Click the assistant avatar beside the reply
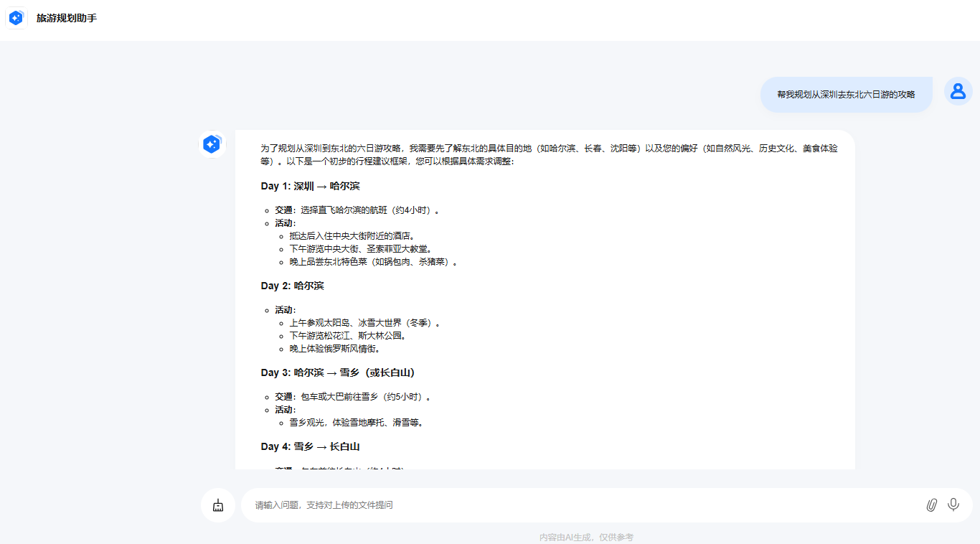The height and width of the screenshot is (544, 980). [x=212, y=144]
